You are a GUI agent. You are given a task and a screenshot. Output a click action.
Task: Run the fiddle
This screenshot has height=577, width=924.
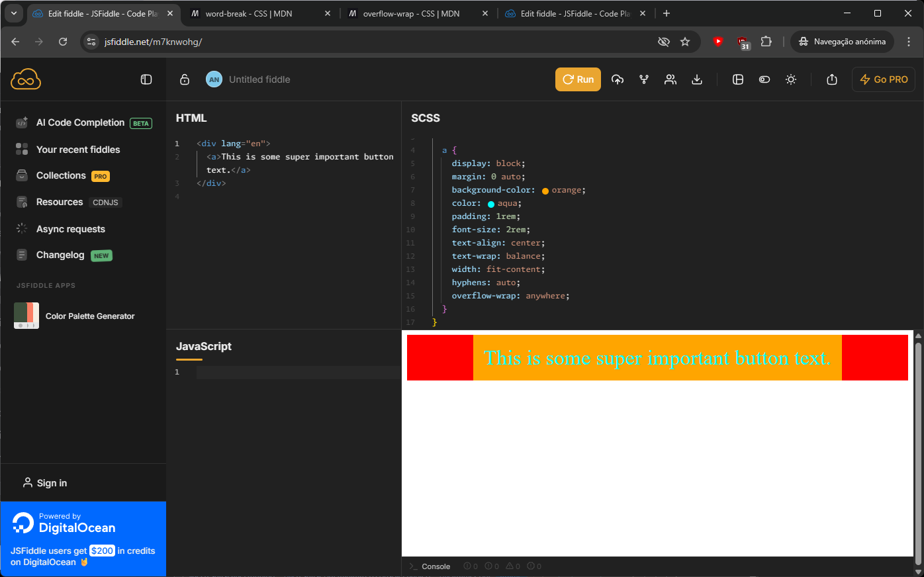click(x=578, y=79)
